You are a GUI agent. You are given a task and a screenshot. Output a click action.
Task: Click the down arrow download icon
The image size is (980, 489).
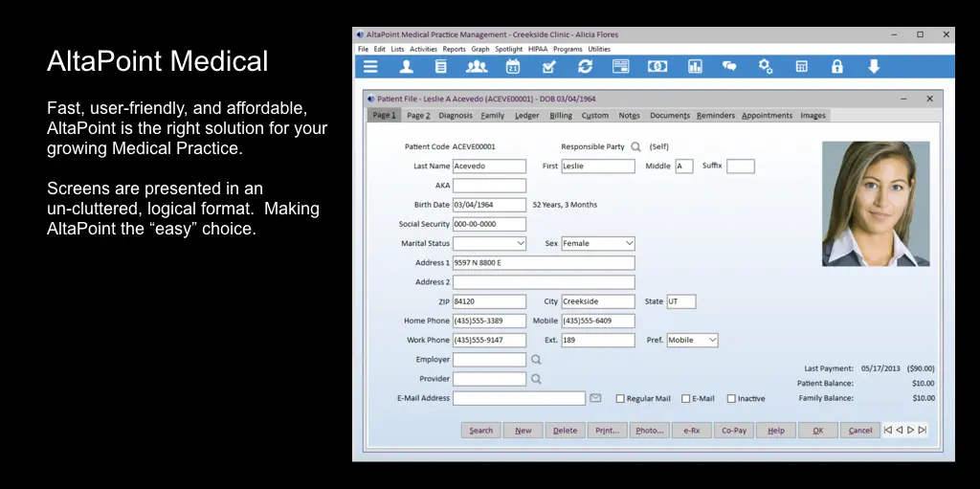[874, 66]
